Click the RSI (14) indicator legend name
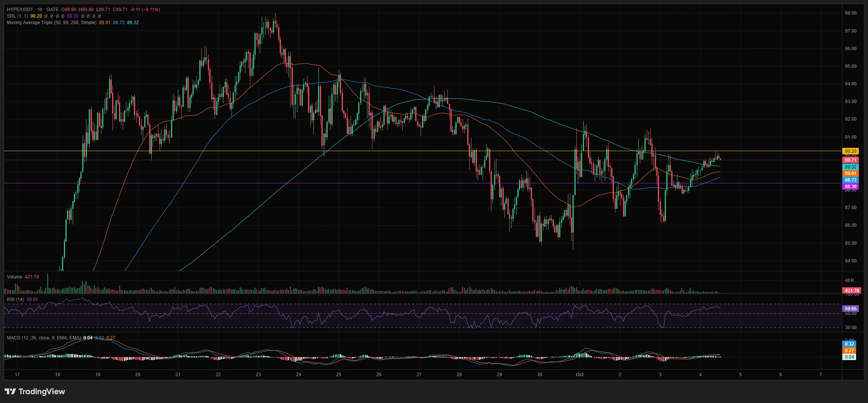This screenshot has width=868, height=403. click(15, 300)
